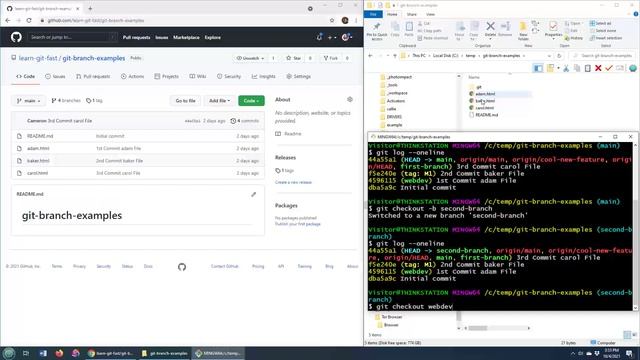
Task: Click the learn-git-fast owner link
Action: [x=38, y=58]
